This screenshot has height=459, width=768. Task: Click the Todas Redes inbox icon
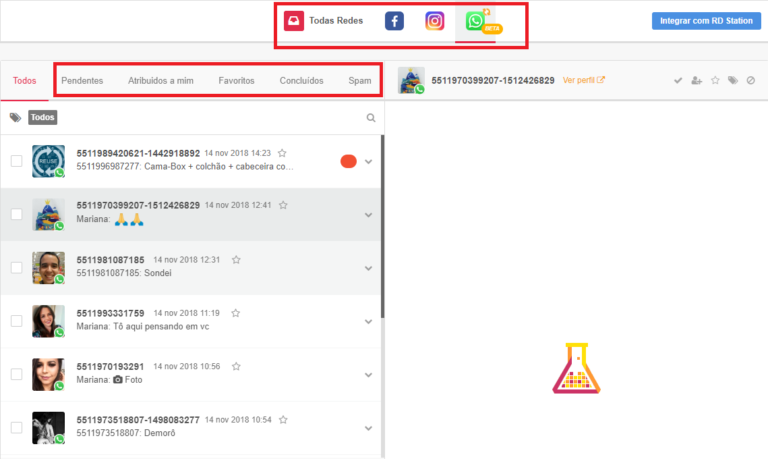coord(294,21)
